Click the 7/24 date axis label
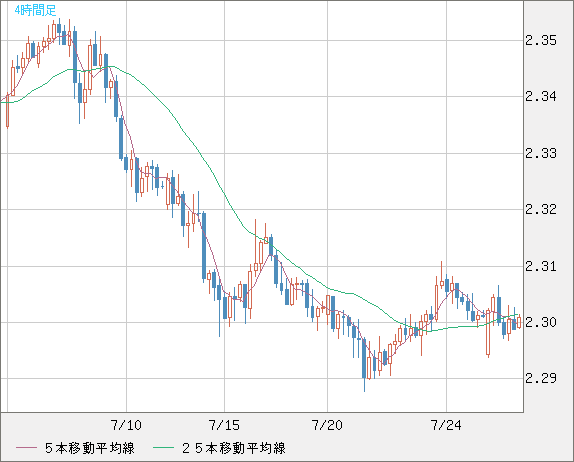Screen dimensions: 574x462 (446, 425)
